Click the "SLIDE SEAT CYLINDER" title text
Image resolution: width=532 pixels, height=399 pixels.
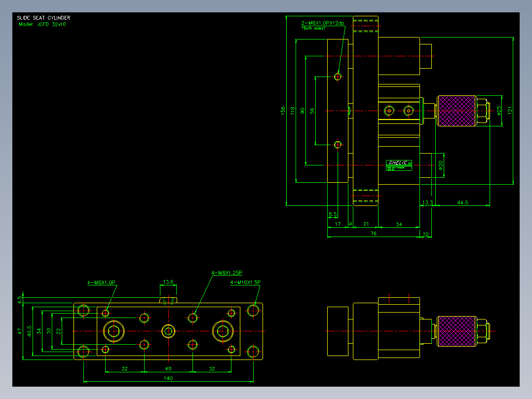[x=43, y=18]
